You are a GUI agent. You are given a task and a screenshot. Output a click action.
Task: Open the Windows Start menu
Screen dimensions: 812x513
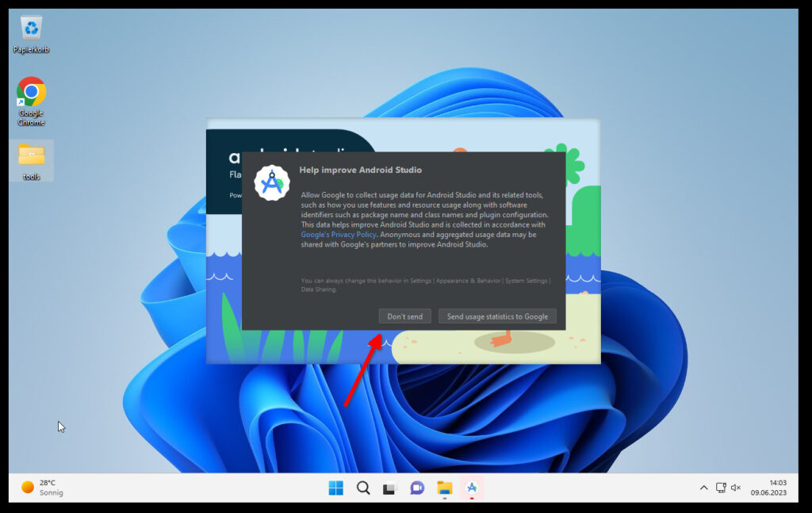point(335,488)
